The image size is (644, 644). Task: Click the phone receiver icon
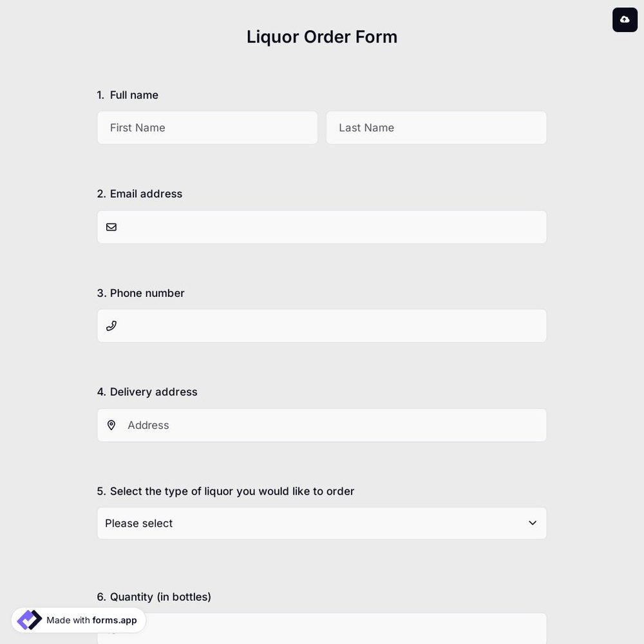111,325
